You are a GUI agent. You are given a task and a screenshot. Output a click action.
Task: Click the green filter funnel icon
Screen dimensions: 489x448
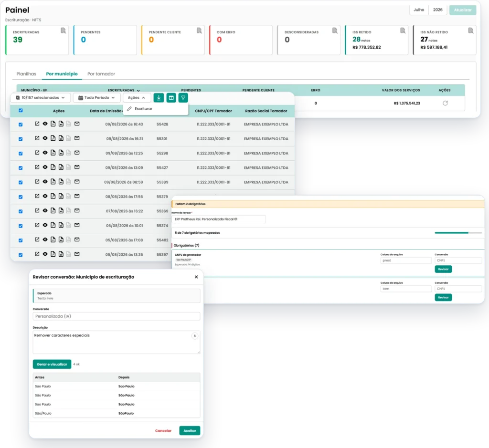pos(183,98)
